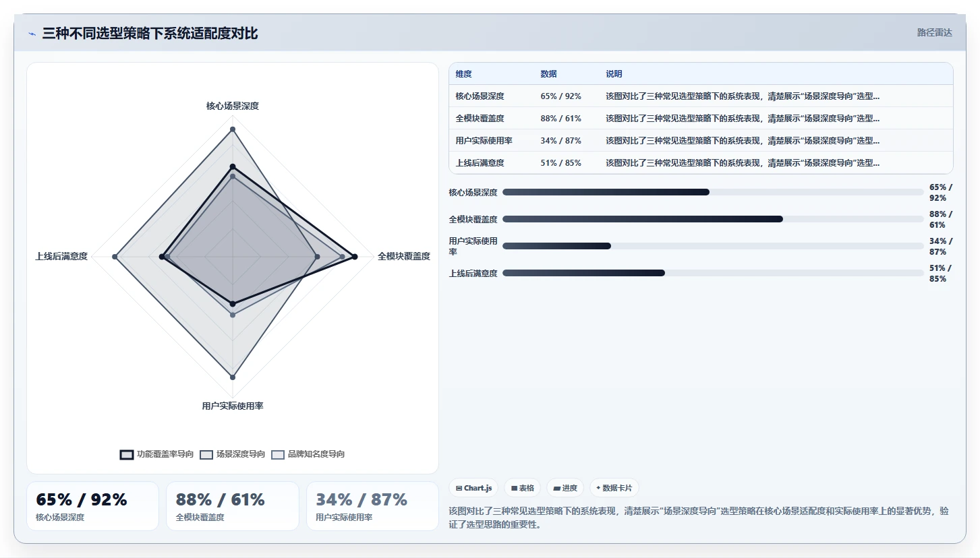Select the 数据卡片 tag

tap(614, 488)
